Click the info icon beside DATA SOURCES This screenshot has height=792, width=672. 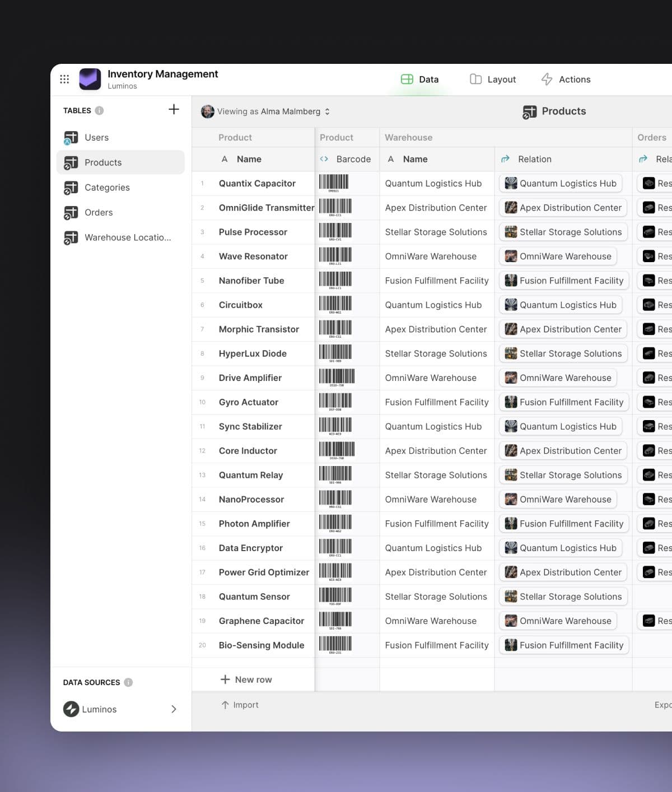(x=128, y=682)
